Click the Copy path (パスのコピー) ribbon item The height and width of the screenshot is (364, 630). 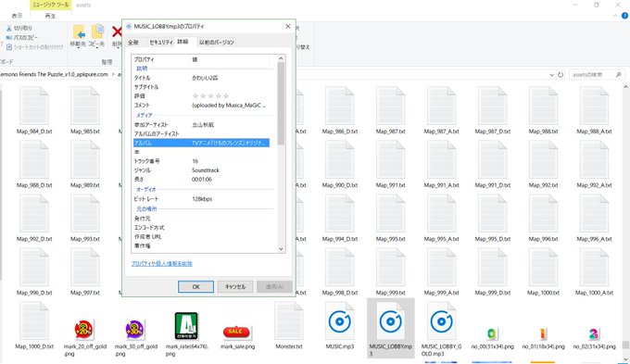point(22,37)
